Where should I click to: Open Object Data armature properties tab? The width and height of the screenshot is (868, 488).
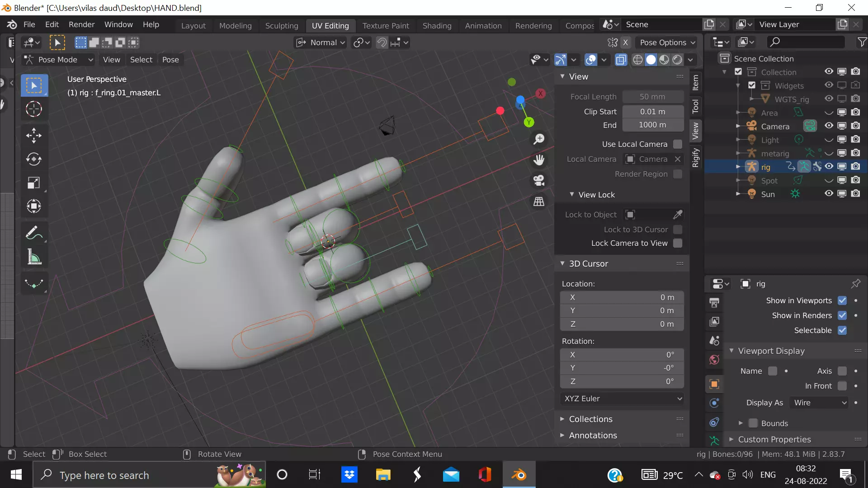coord(714,440)
